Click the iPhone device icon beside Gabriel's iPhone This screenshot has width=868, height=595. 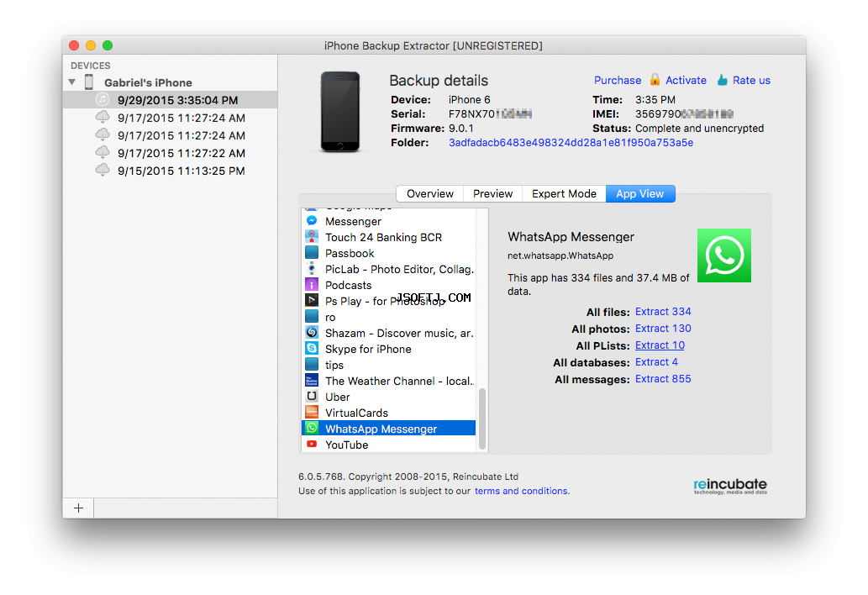88,82
